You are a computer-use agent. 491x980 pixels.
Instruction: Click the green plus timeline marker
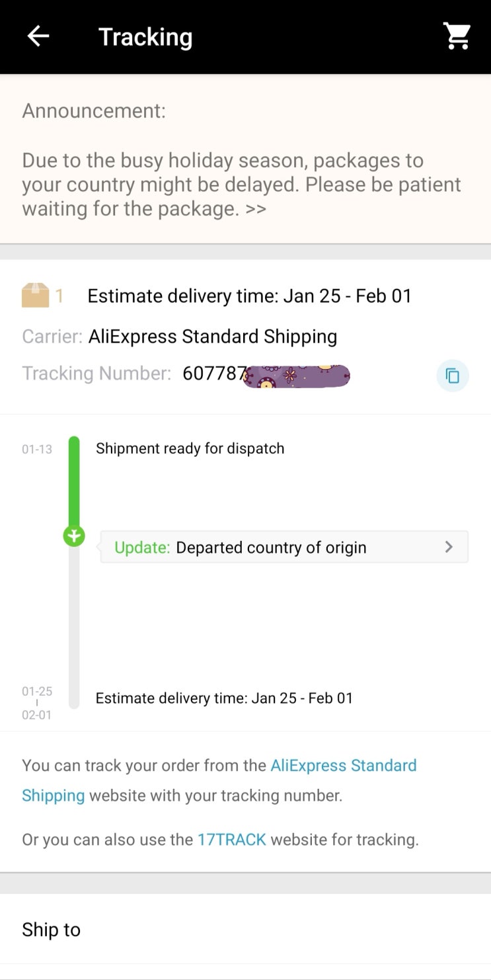(74, 536)
